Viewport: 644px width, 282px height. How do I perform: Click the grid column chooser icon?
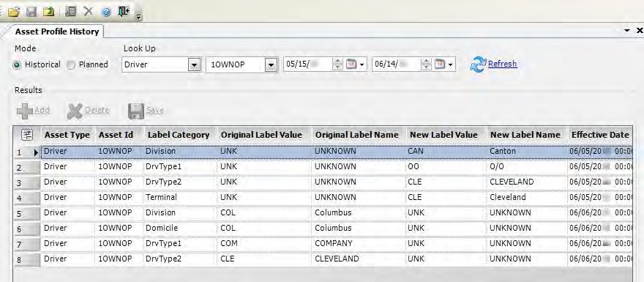click(26, 135)
